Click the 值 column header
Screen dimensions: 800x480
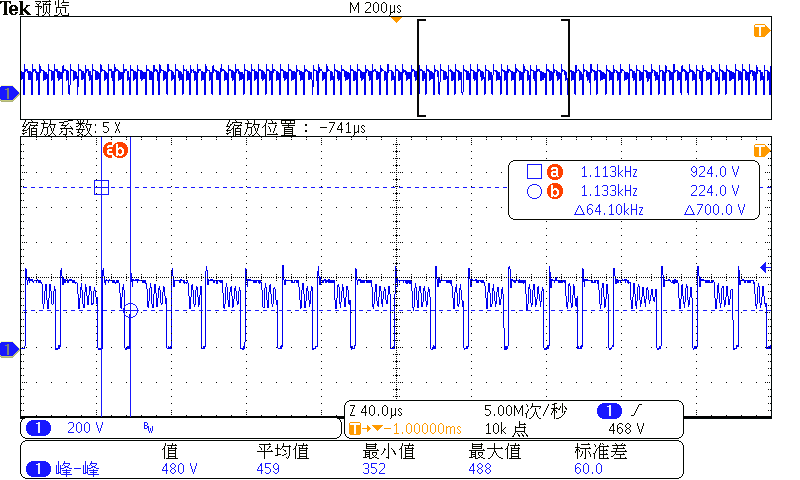coord(170,451)
